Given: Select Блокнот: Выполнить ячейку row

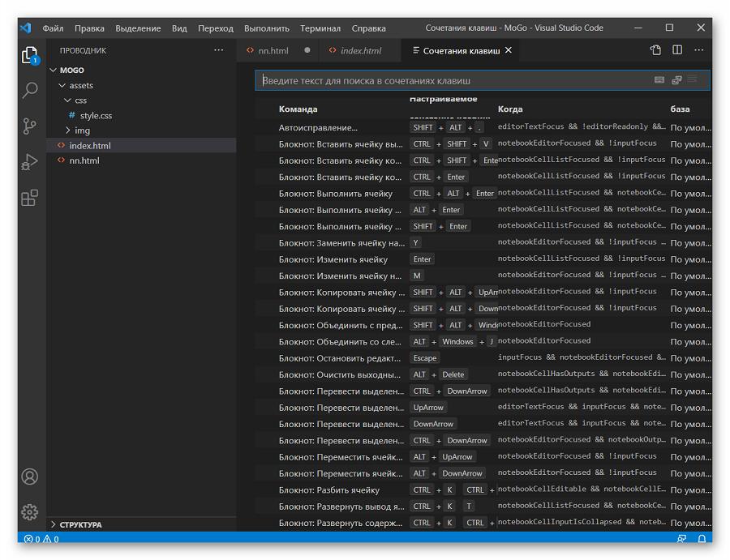Looking at the screenshot, I should [483, 194].
